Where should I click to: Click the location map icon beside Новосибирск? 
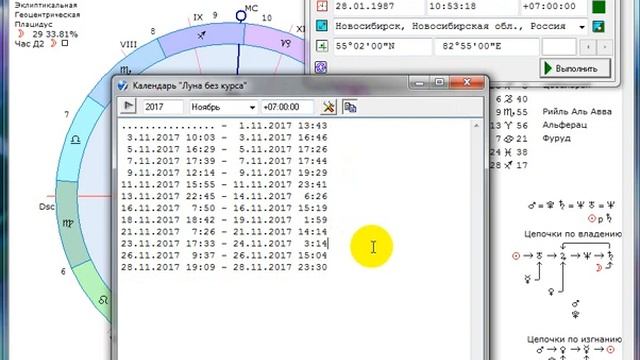322,26
